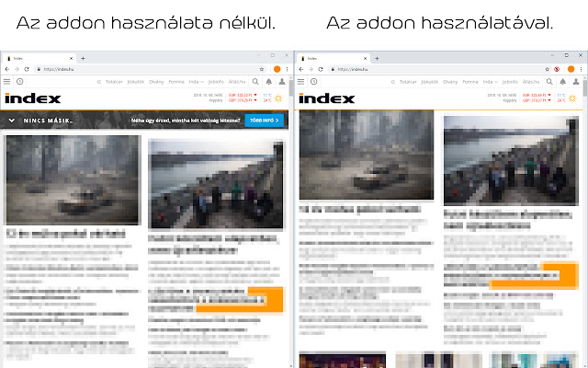This screenshot has height=368, width=588.
Task: Open Jóautók link in right window
Action: pyautogui.click(x=430, y=82)
